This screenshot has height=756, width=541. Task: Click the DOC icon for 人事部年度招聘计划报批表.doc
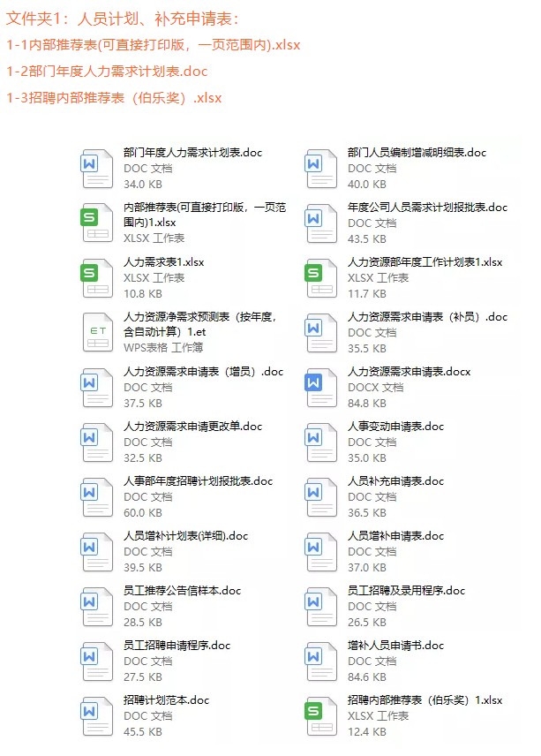pos(96,496)
